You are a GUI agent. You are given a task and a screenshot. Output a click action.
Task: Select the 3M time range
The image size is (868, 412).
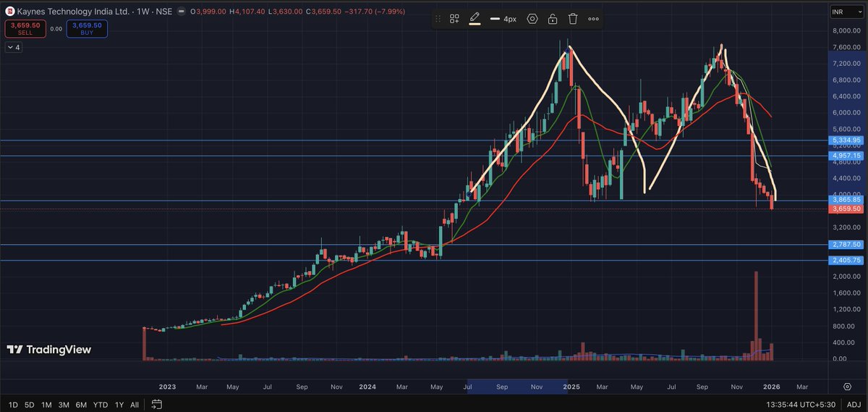coord(64,405)
